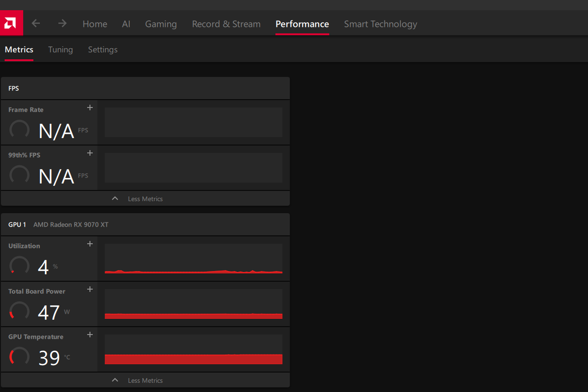This screenshot has width=588, height=392.
Task: Add Frame Rate metric using plus icon
Action: 90,107
